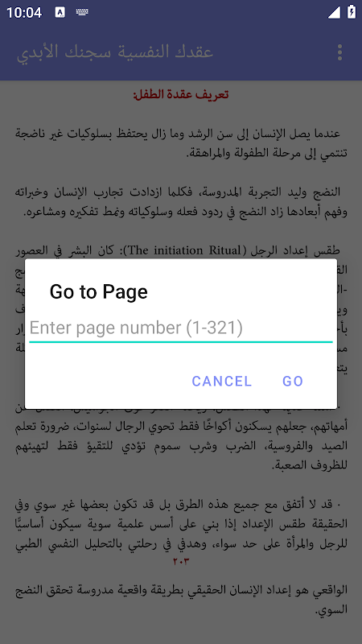Tap the book title عقدك النفسية سجنك الأبدي
362x644 pixels.
(115, 52)
